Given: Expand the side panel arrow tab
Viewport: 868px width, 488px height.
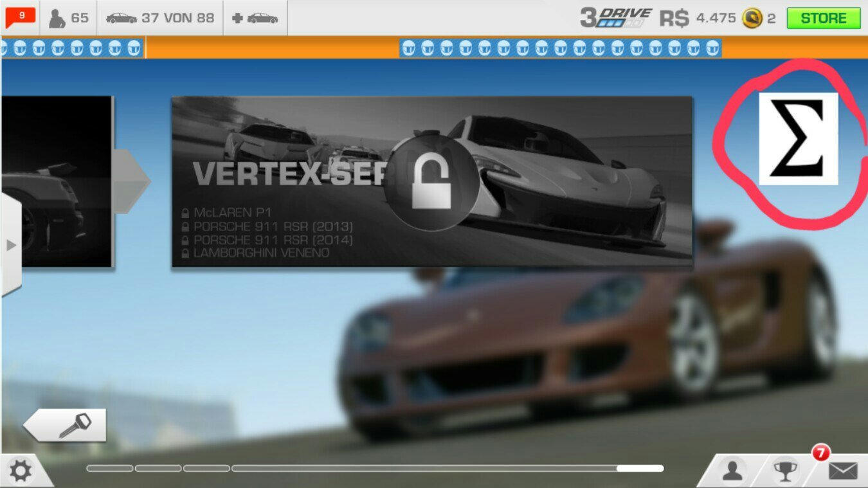Looking at the screenshot, I should point(10,245).
